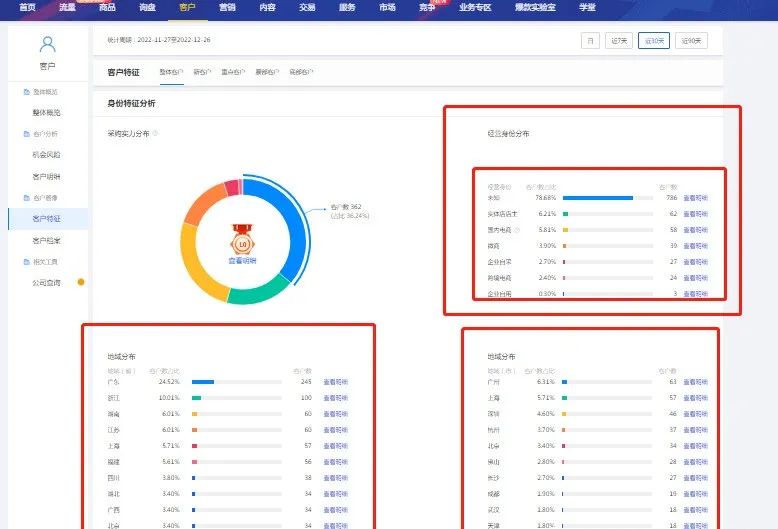Click the 身份特征分析 section heading
The image size is (778, 529).
pyautogui.click(x=131, y=103)
